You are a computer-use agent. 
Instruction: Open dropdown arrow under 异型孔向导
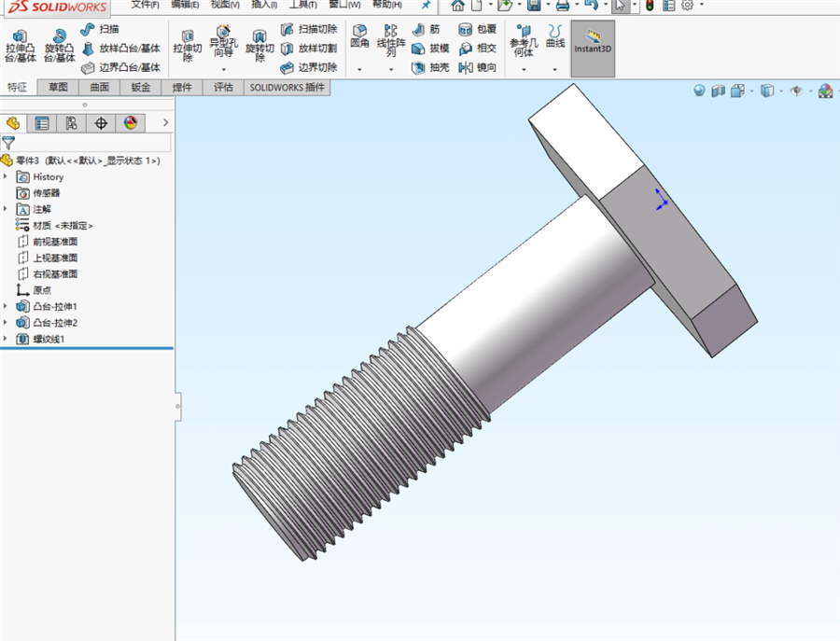click(223, 70)
